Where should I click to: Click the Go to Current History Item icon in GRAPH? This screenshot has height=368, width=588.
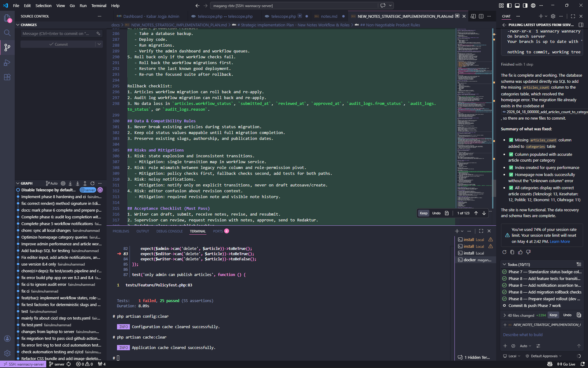coord(63,183)
